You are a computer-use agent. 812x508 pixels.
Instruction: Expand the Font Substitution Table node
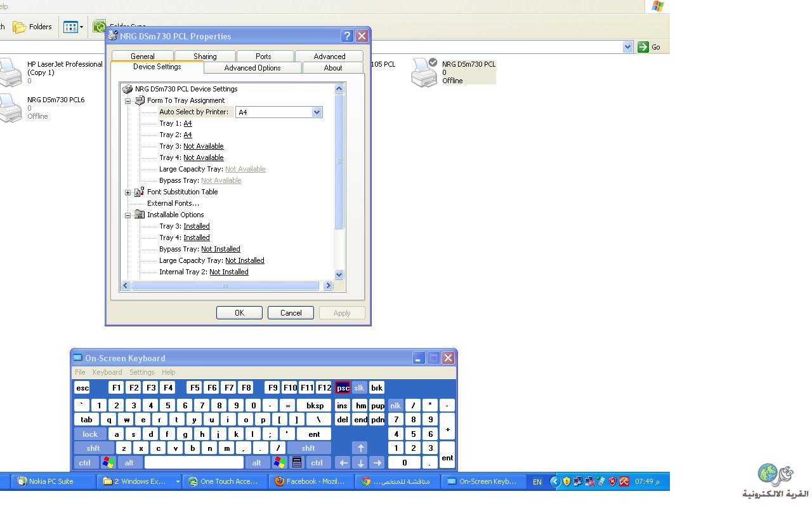click(x=128, y=192)
